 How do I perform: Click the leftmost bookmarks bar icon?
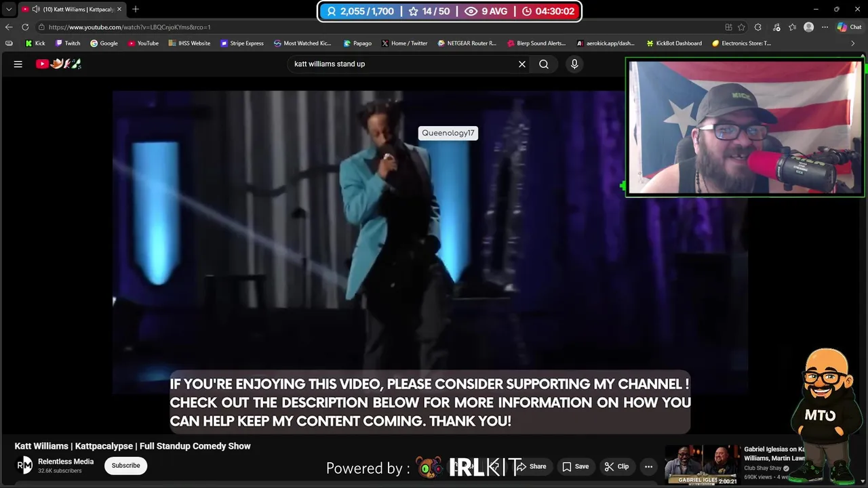(x=9, y=43)
